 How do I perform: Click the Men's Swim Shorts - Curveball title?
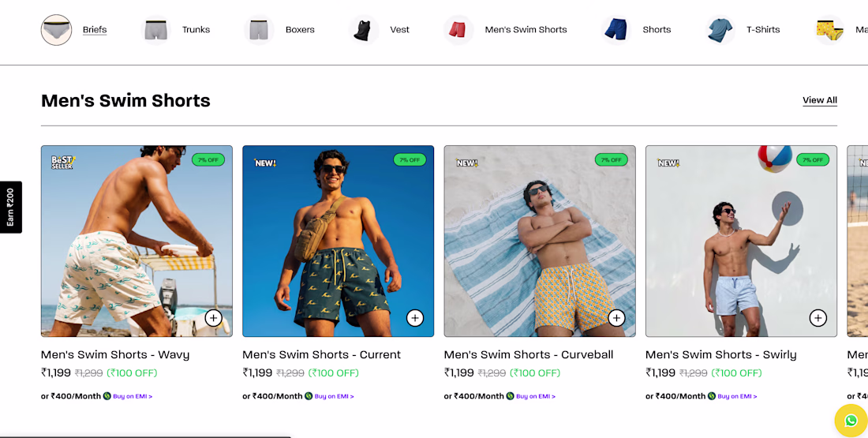point(529,355)
